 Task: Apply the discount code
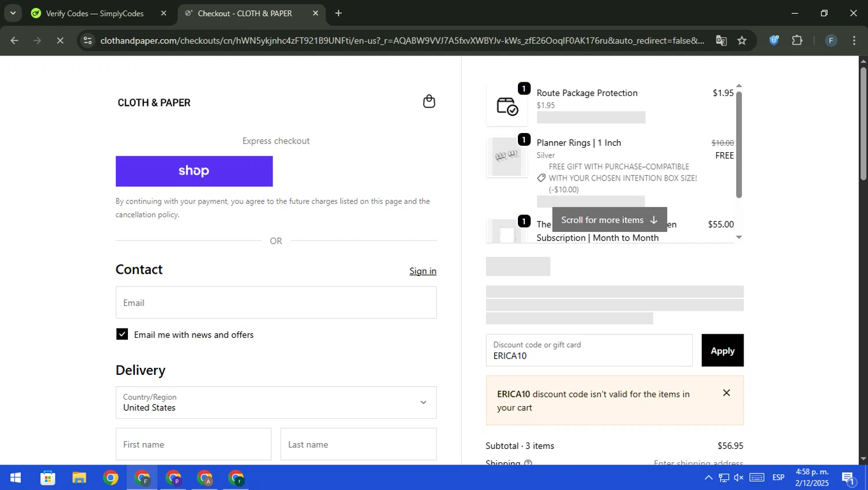723,351
